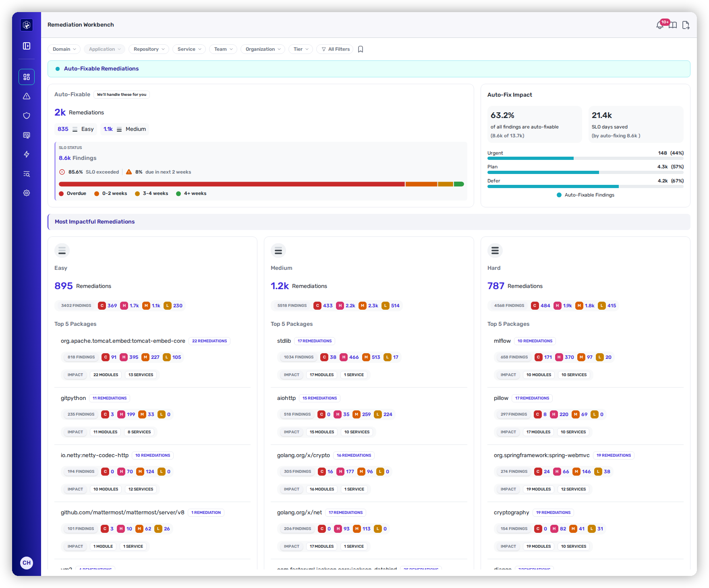Open the Team filter dropdown
This screenshot has width=709, height=588.
223,49
